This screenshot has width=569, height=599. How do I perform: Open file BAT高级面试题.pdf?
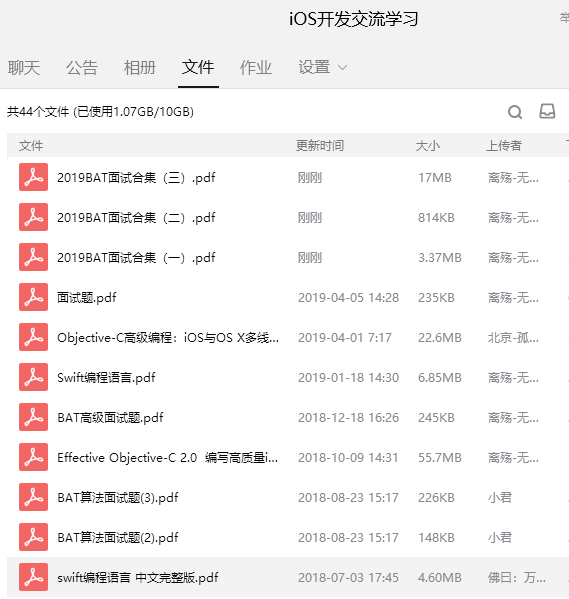point(110,418)
